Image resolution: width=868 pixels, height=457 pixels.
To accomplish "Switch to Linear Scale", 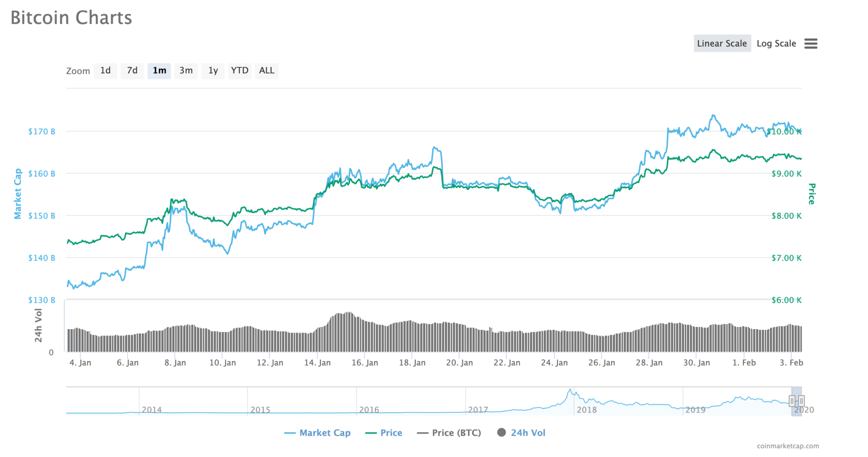I will [x=722, y=43].
